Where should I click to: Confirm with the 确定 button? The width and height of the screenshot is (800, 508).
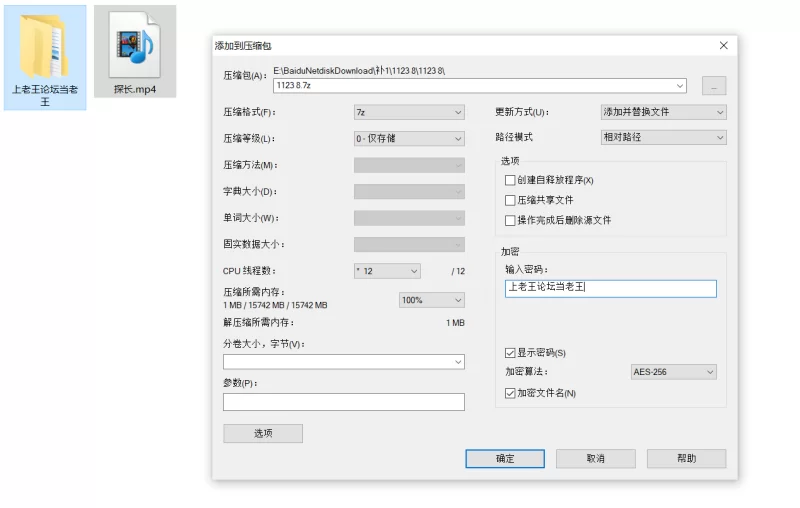(505, 459)
